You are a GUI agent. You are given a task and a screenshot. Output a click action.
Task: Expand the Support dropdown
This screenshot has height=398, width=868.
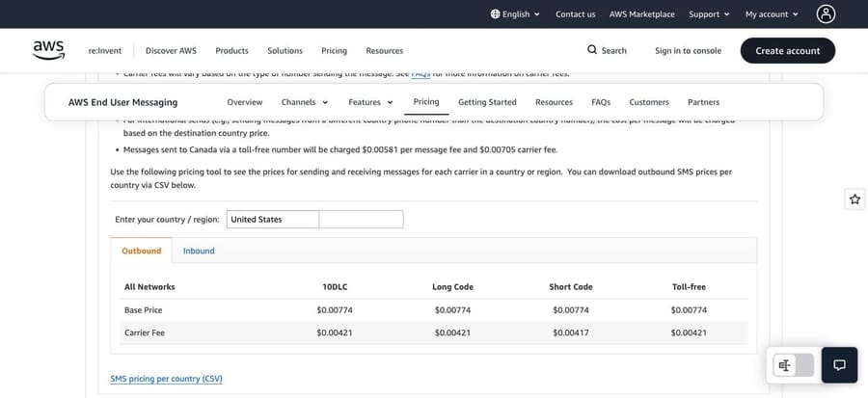click(x=709, y=14)
